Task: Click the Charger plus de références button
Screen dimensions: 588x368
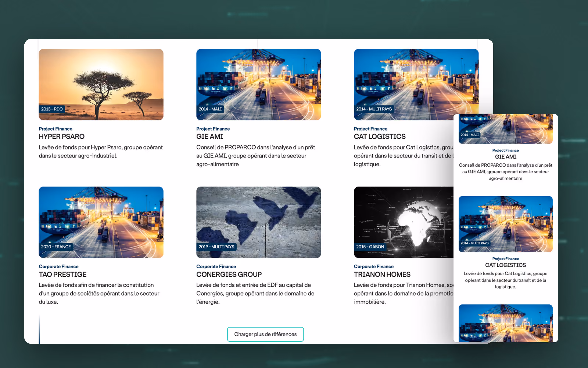Action: coord(265,334)
